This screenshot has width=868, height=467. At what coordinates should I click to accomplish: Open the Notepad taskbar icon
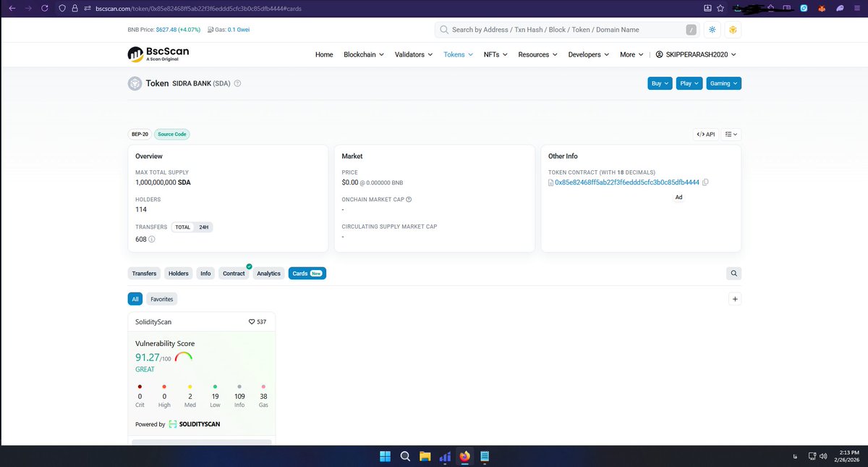(x=485, y=456)
